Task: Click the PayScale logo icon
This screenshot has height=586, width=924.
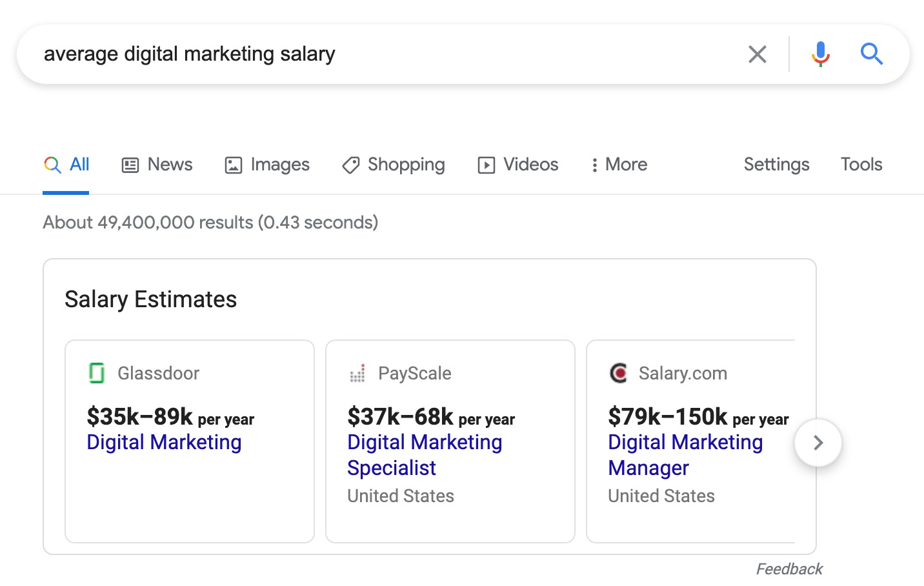Action: point(357,373)
